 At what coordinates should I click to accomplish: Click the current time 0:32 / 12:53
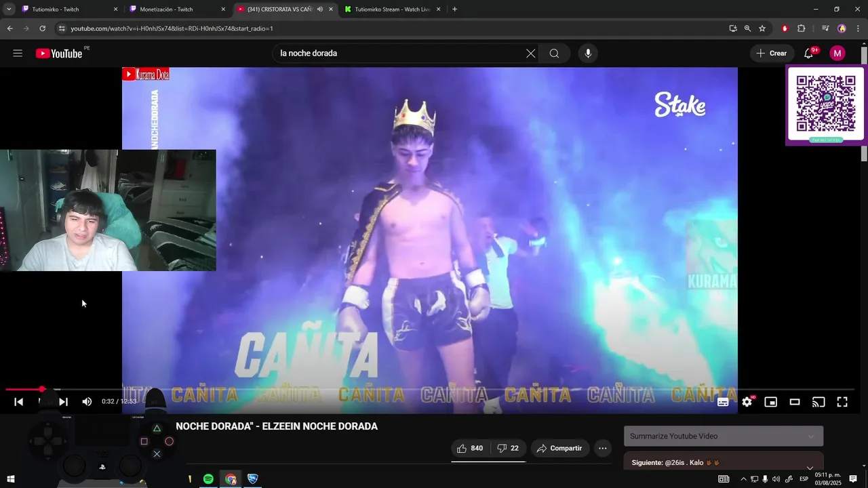(119, 402)
